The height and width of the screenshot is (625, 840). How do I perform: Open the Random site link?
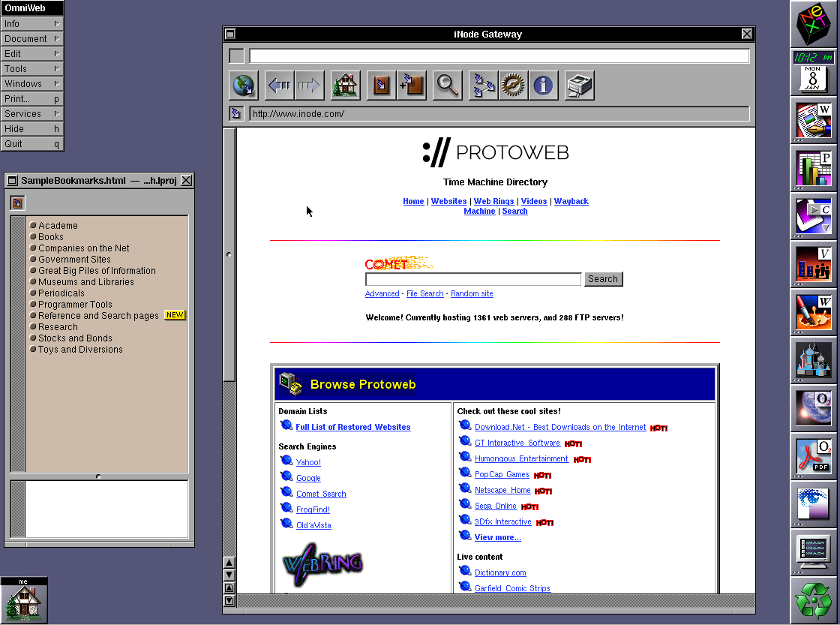pos(472,293)
